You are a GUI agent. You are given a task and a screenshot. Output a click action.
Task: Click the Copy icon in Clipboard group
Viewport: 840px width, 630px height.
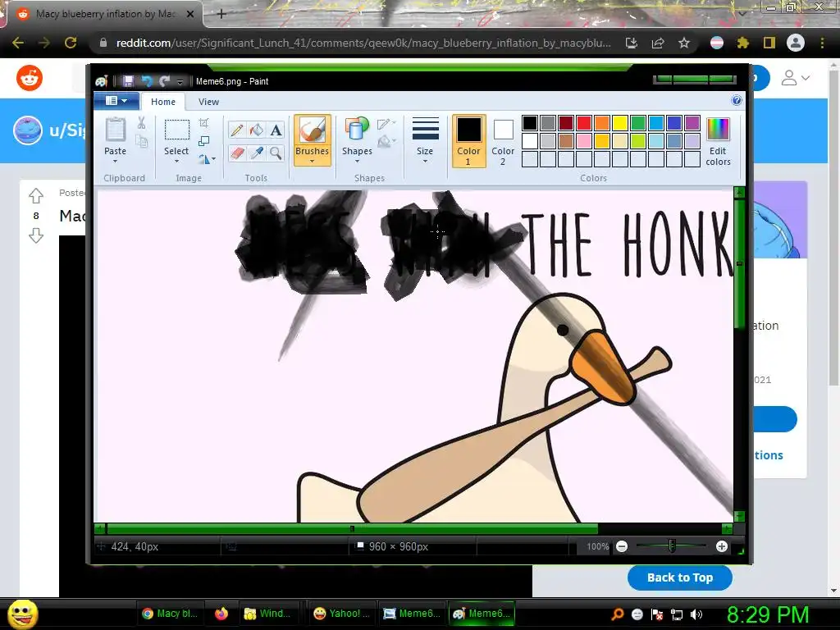(x=141, y=141)
